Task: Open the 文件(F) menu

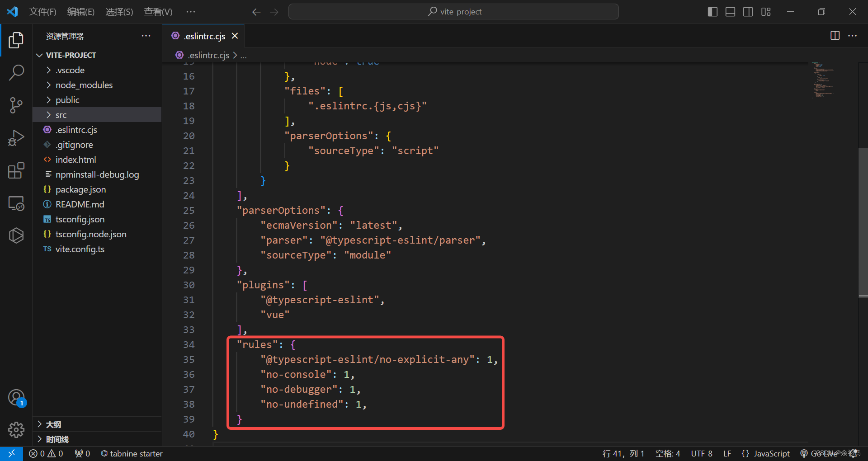Action: click(x=42, y=12)
